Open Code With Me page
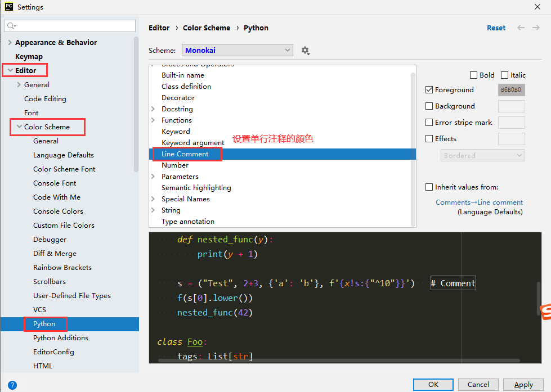The height and width of the screenshot is (392, 551). pyautogui.click(x=57, y=197)
